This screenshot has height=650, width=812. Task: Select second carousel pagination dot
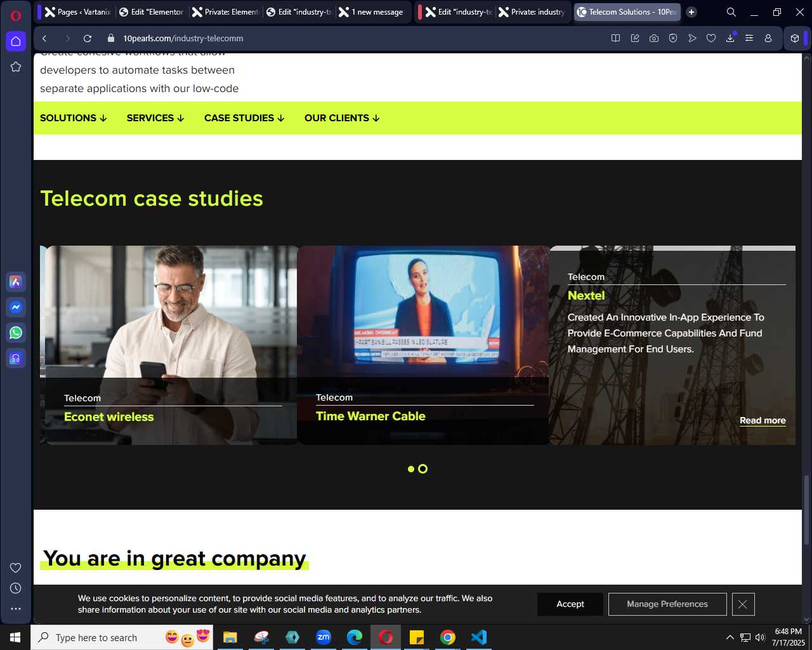(x=423, y=469)
